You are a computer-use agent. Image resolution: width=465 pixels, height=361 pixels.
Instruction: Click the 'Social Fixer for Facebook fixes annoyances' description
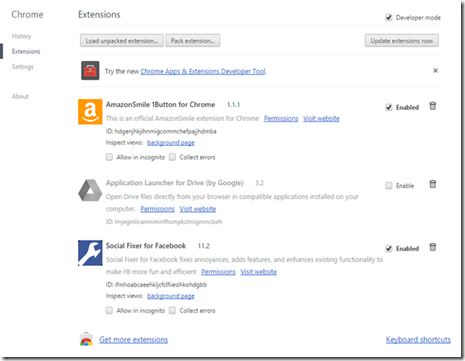tap(244, 265)
